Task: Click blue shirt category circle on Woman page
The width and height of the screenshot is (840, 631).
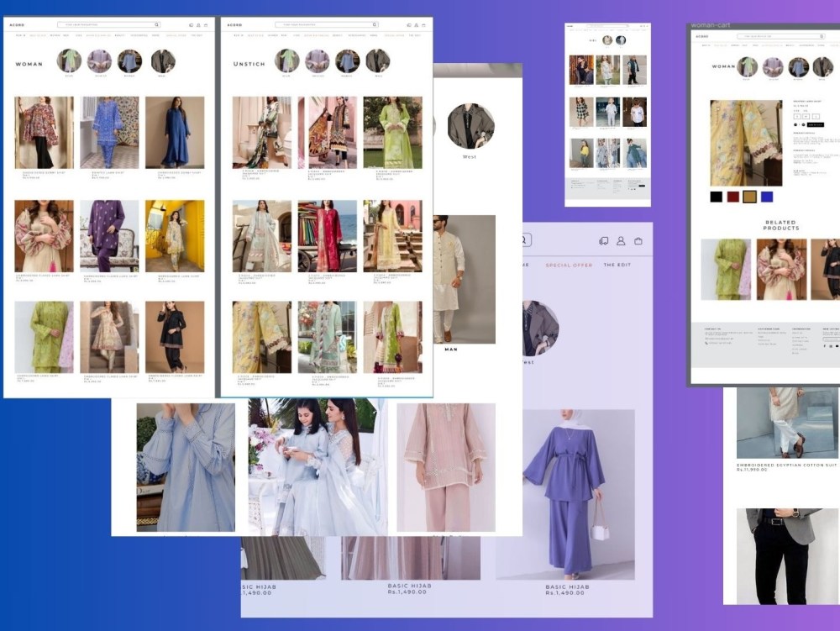Action: tap(129, 60)
